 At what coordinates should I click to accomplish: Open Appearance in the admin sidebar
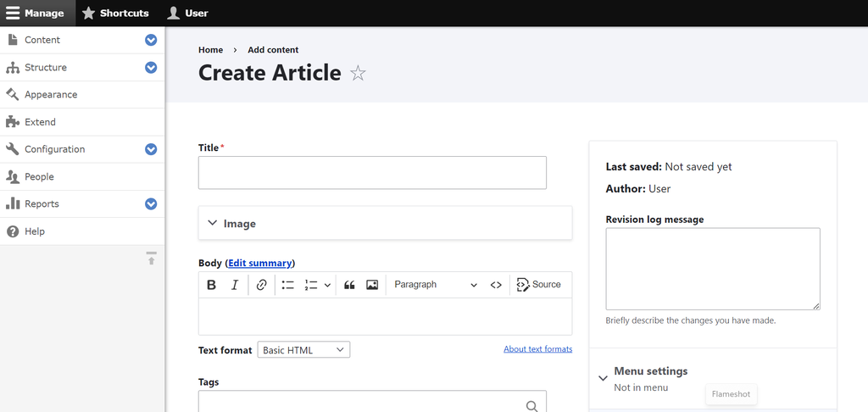pyautogui.click(x=51, y=95)
